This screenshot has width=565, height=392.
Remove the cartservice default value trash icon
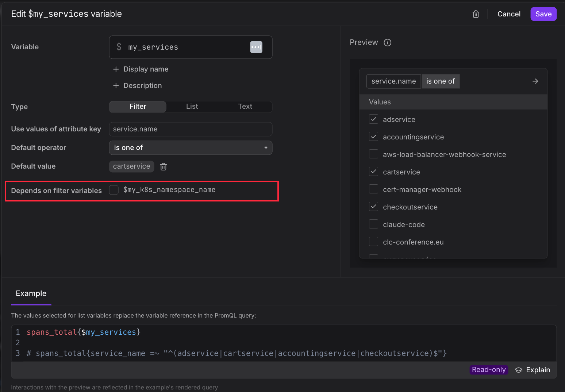(x=164, y=166)
